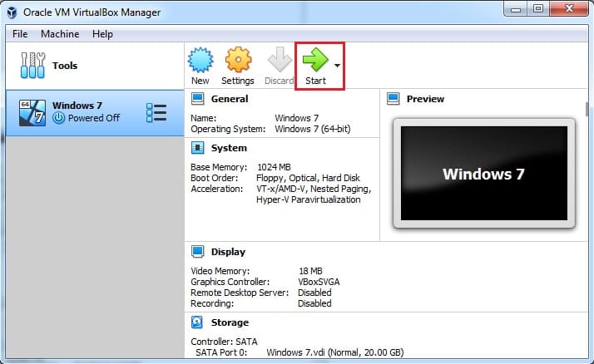Click the Preview heading
594x364 pixels.
[425, 99]
